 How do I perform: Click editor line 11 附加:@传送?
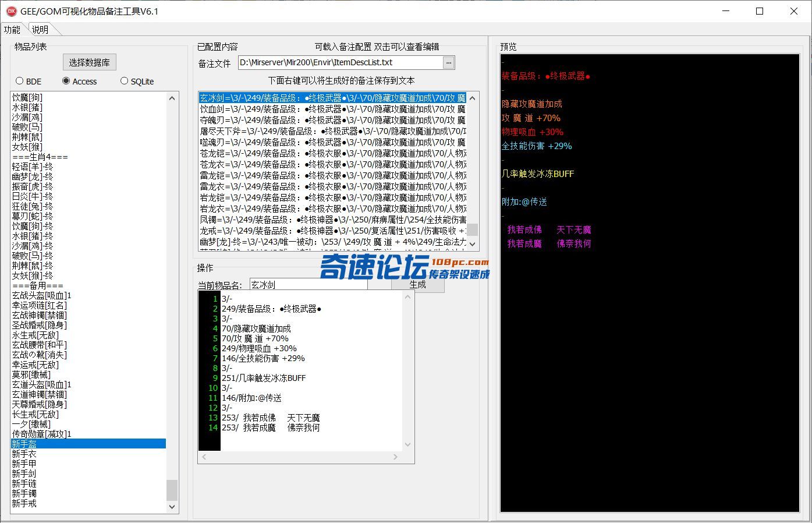(x=251, y=398)
